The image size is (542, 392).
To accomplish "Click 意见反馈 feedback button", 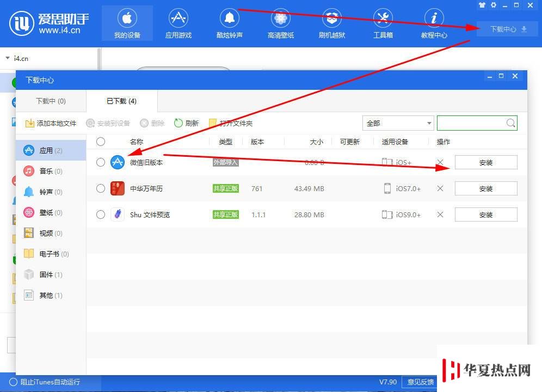I will 420,382.
